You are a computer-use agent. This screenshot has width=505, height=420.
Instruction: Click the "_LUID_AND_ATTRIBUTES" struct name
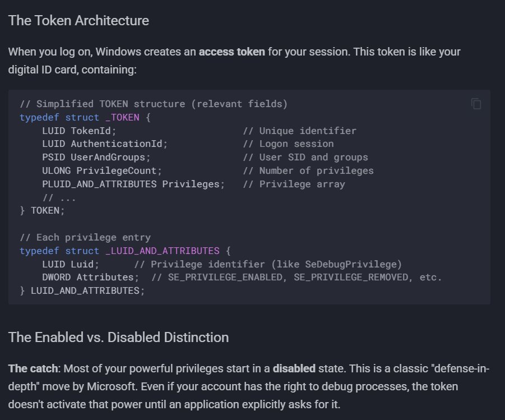[163, 251]
